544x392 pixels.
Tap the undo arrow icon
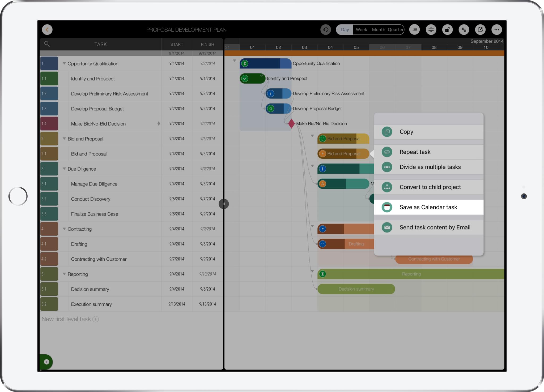coord(326,30)
